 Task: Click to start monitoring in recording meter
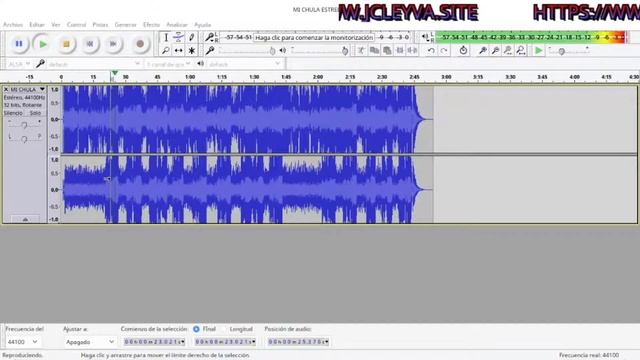[314, 38]
